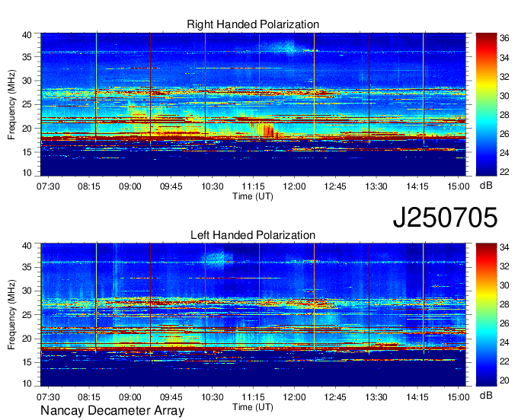
Task: Select the J250705 observation label
Action: (445, 218)
